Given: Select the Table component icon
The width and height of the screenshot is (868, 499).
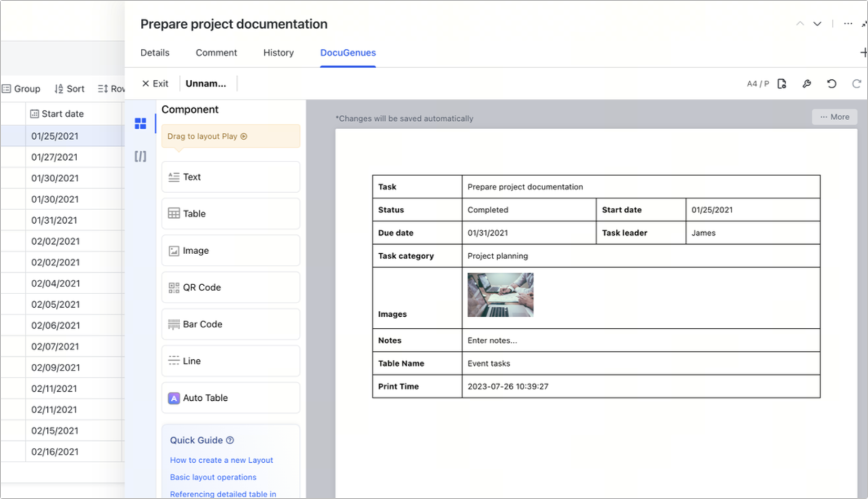Looking at the screenshot, I should (230, 214).
